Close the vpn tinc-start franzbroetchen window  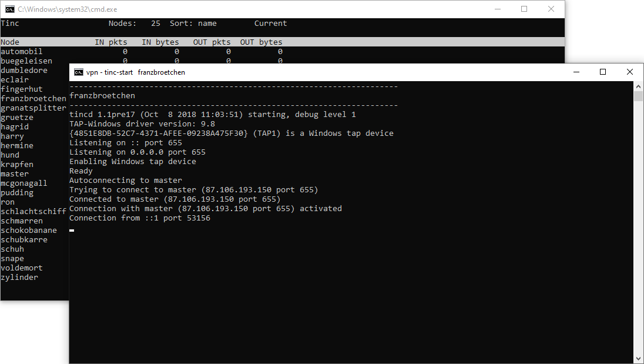(629, 72)
